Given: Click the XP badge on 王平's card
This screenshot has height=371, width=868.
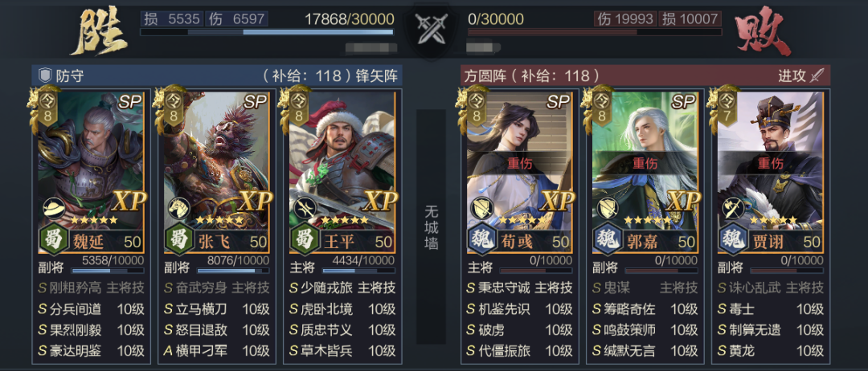Looking at the screenshot, I should (378, 202).
